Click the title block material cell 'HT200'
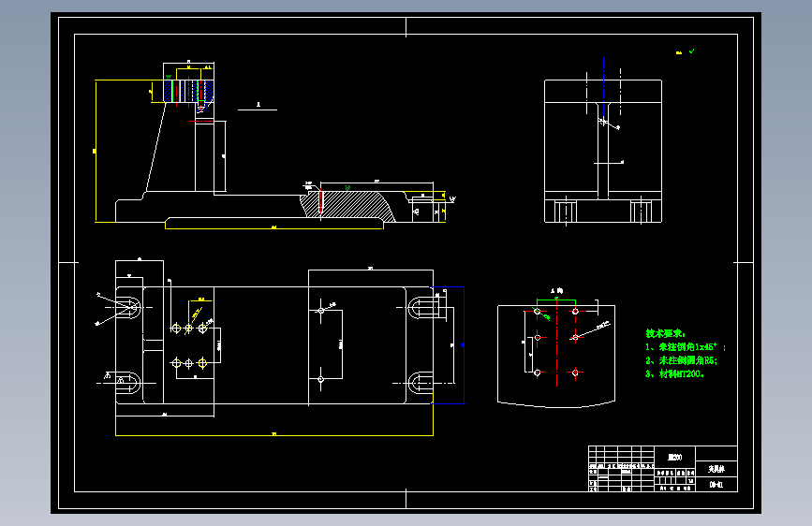This screenshot has width=812, height=526. tap(674, 457)
